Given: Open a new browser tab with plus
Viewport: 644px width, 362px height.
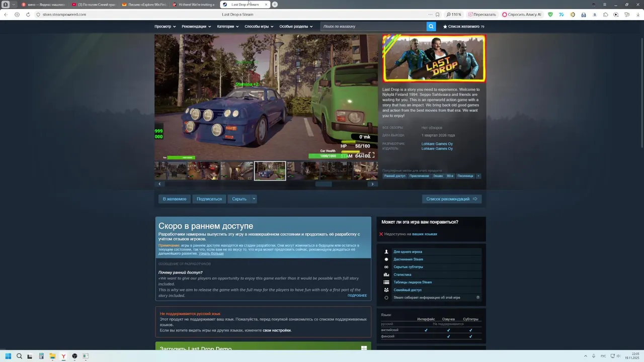Looking at the screenshot, I should click(275, 5).
